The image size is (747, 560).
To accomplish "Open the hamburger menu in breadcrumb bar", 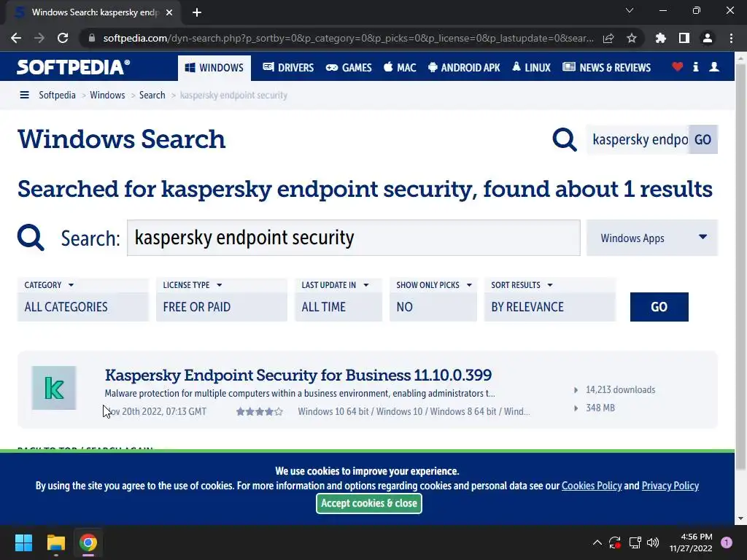I will point(24,96).
